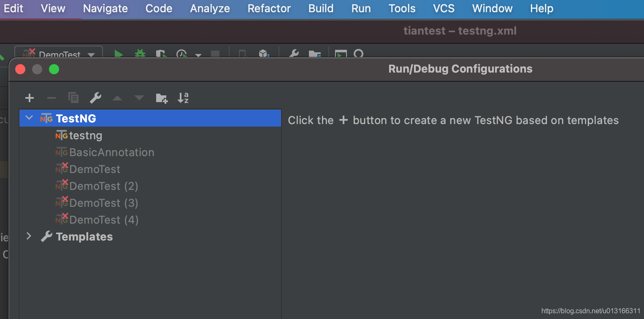Click the wrench icon next to Templates

46,237
